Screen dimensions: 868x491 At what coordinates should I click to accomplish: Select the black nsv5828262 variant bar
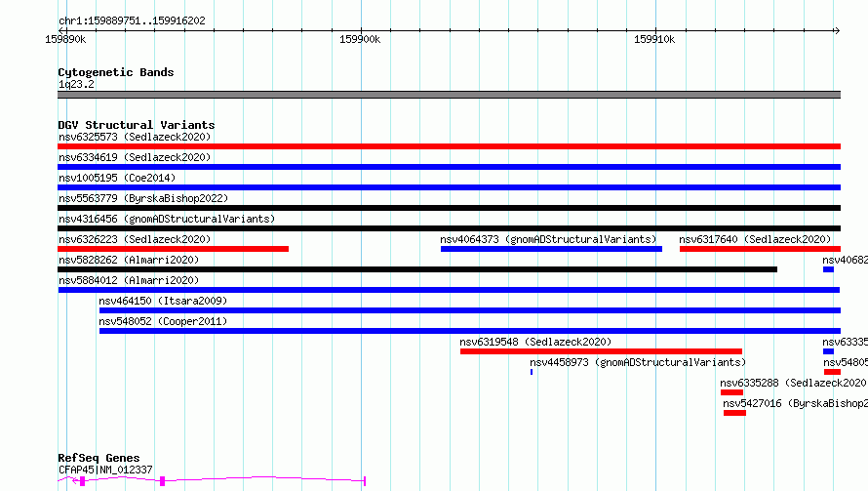417,269
